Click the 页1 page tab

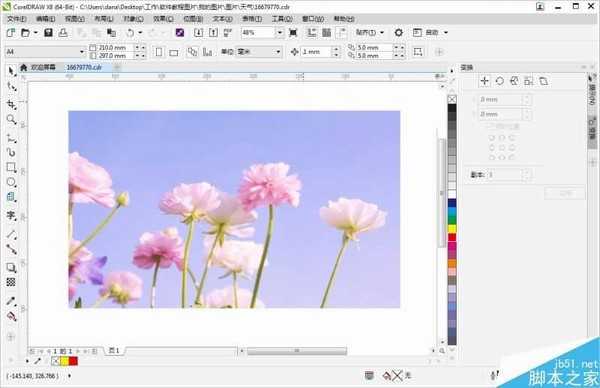[114, 351]
